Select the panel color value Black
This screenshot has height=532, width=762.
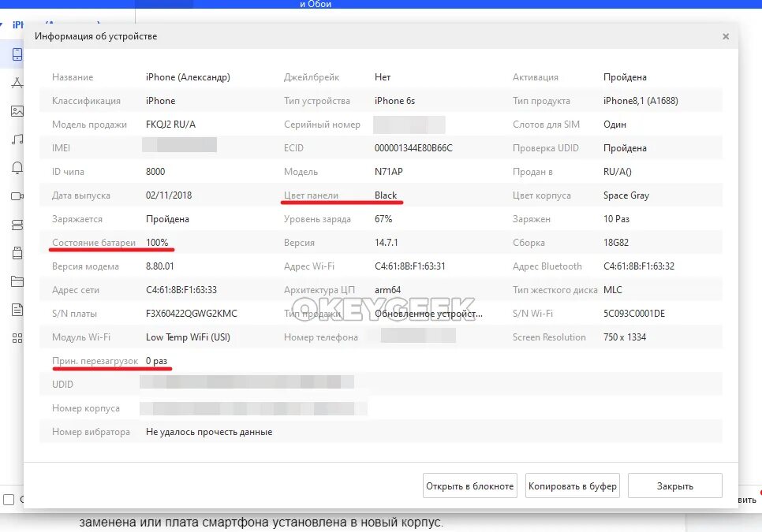point(386,195)
